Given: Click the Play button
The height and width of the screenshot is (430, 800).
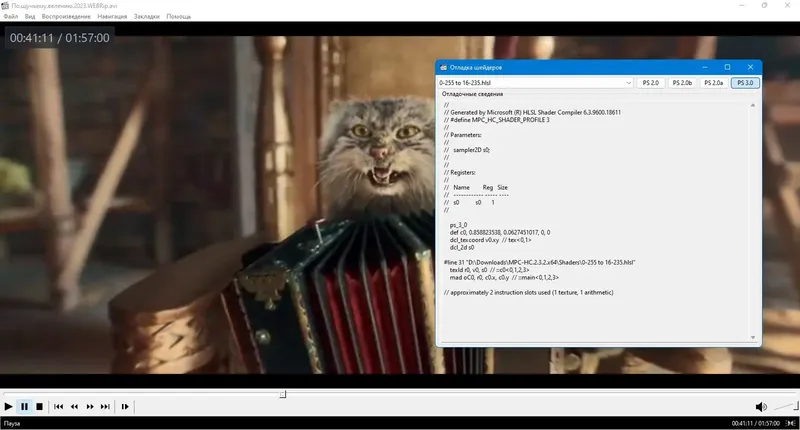Looking at the screenshot, I should 8,407.
